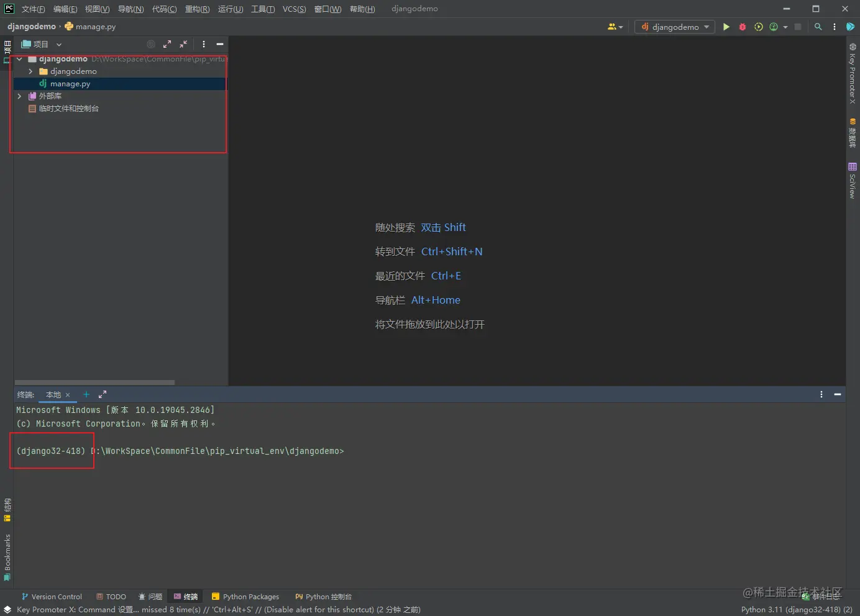Image resolution: width=860 pixels, height=616 pixels.
Task: Open the 视图(V) menu
Action: [x=97, y=9]
